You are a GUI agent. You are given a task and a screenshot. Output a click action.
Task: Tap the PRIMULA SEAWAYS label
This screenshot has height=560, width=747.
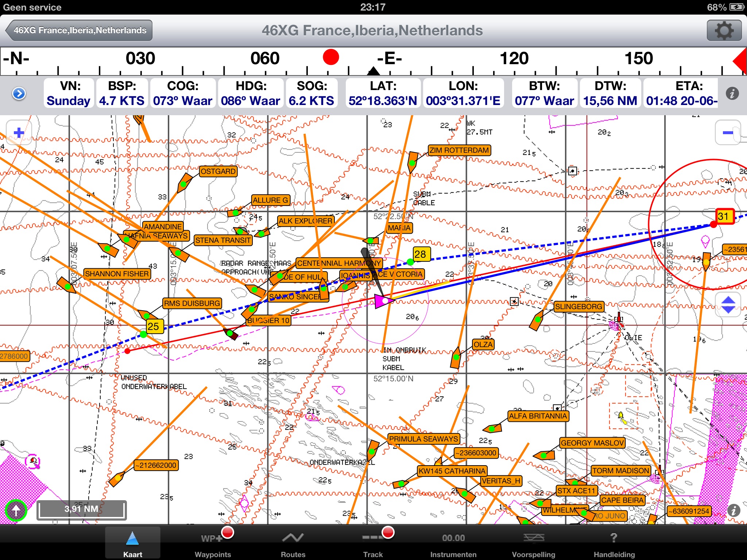click(424, 439)
